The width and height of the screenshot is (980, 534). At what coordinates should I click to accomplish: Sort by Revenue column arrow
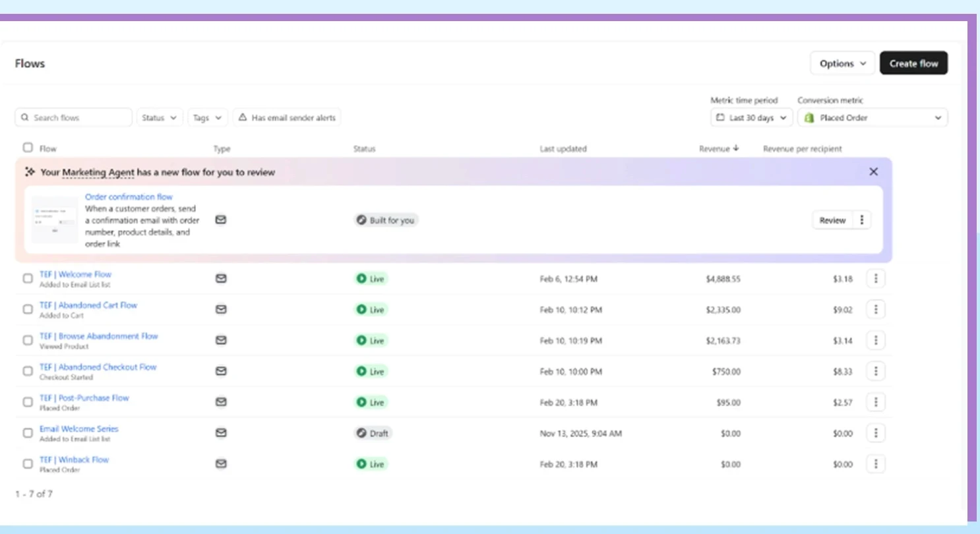[736, 148]
